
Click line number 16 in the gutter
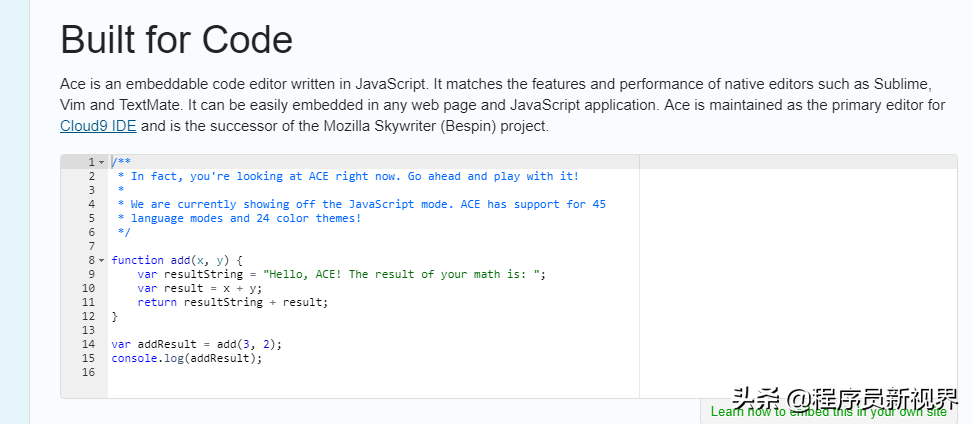[89, 372]
